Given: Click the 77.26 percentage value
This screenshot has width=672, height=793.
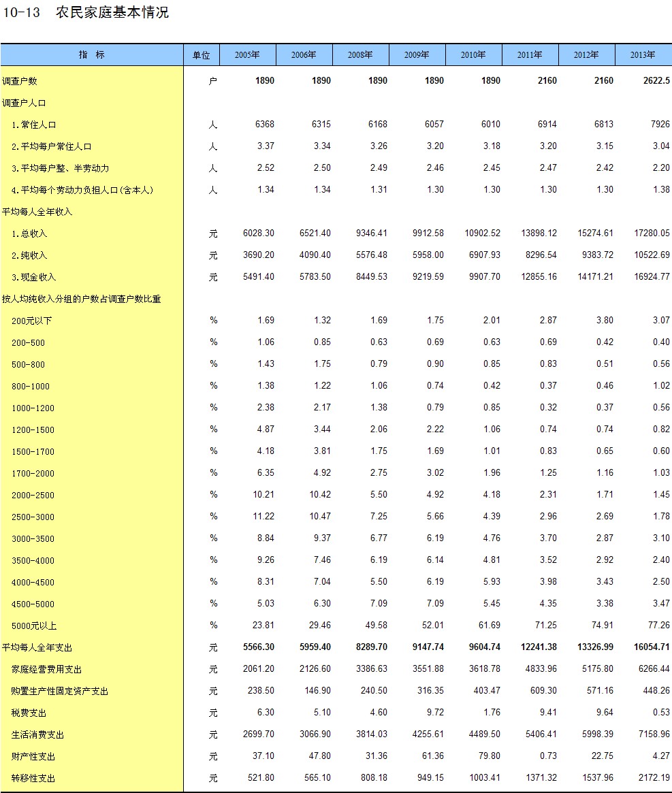Looking at the screenshot, I should (x=659, y=625).
